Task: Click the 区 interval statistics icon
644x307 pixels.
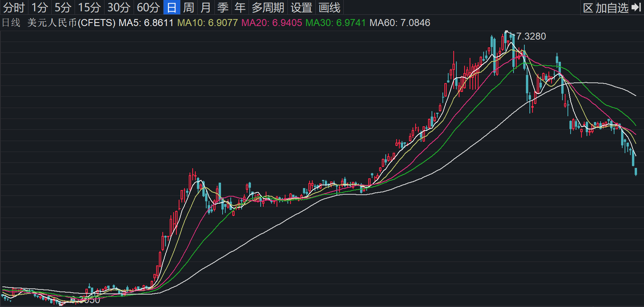Action: pos(588,8)
